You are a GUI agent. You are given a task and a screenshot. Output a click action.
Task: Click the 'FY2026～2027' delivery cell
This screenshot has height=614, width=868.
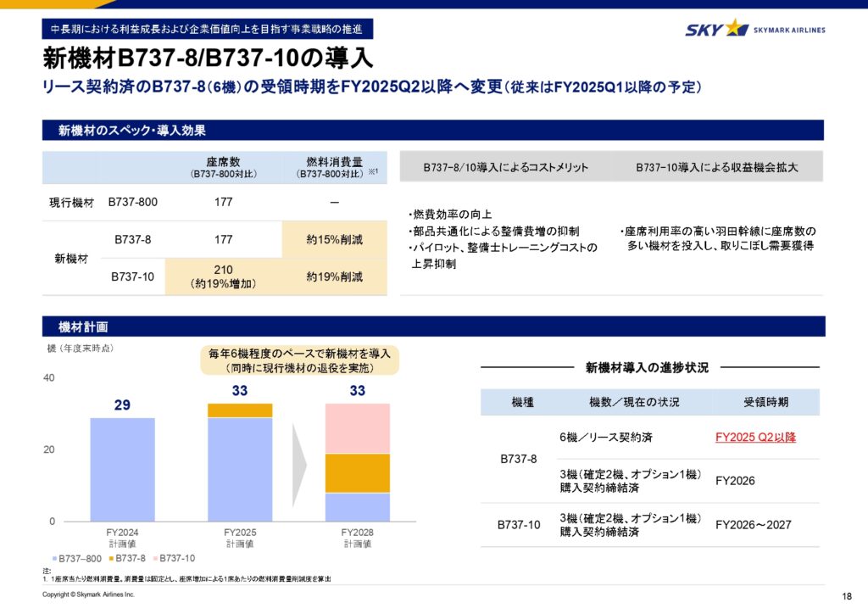click(x=753, y=525)
